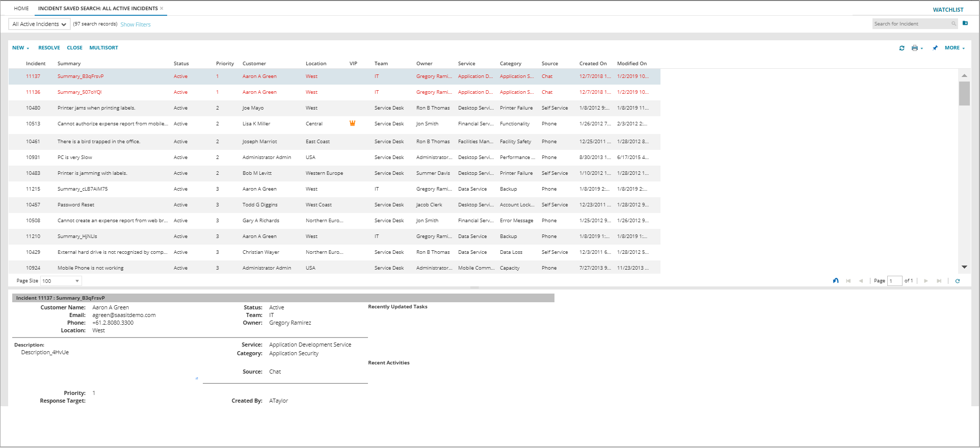
Task: Open the All Active Incidents dropdown
Action: 39,24
